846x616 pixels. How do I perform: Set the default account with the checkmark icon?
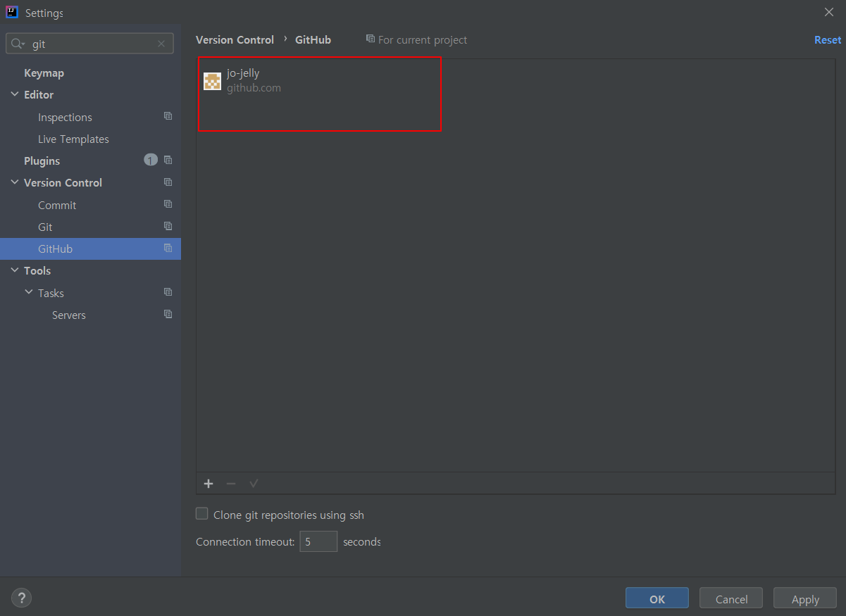[x=254, y=484]
